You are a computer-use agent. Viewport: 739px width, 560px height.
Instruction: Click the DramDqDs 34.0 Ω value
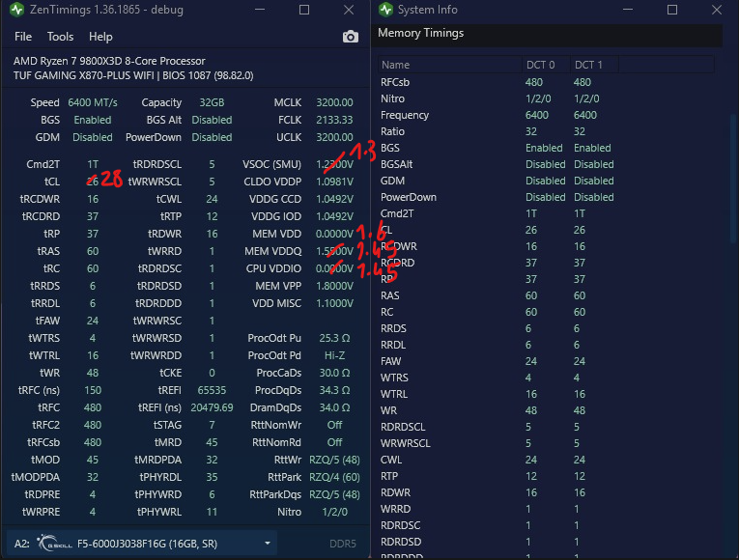point(334,407)
